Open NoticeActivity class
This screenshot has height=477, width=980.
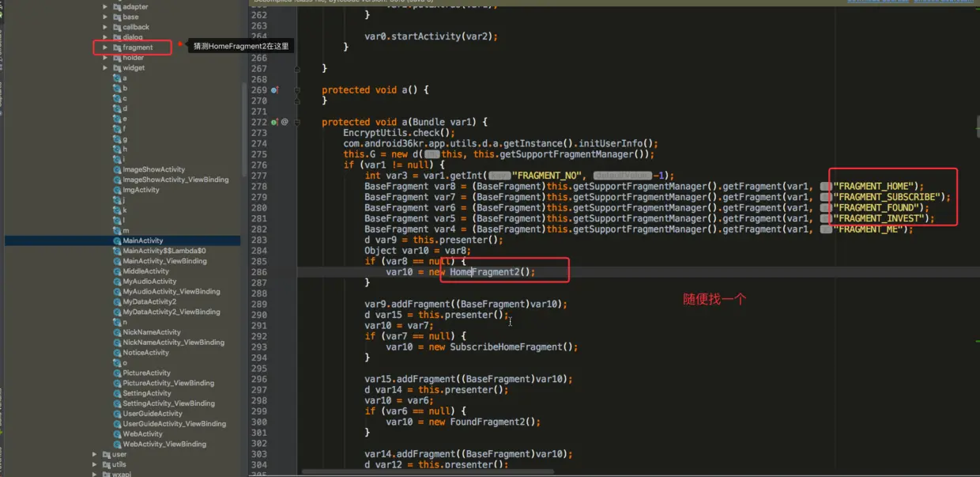click(x=146, y=353)
